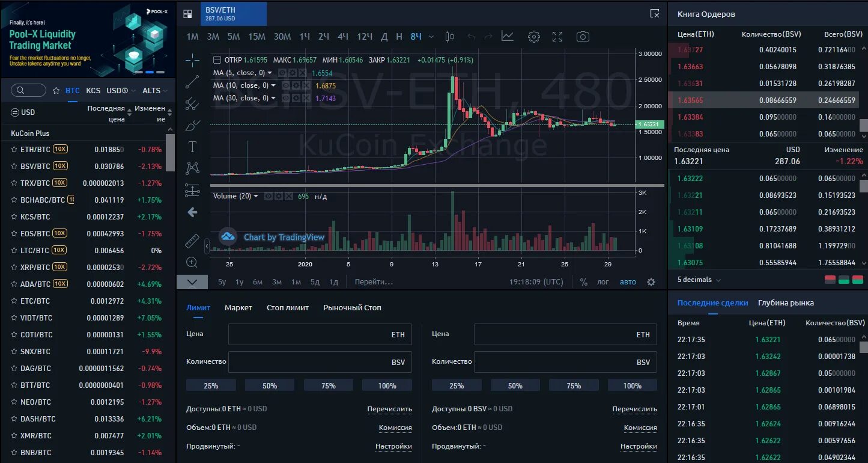Collapse the side toolbar via left arrow handle
The height and width of the screenshot is (463, 868).
pos(207,246)
